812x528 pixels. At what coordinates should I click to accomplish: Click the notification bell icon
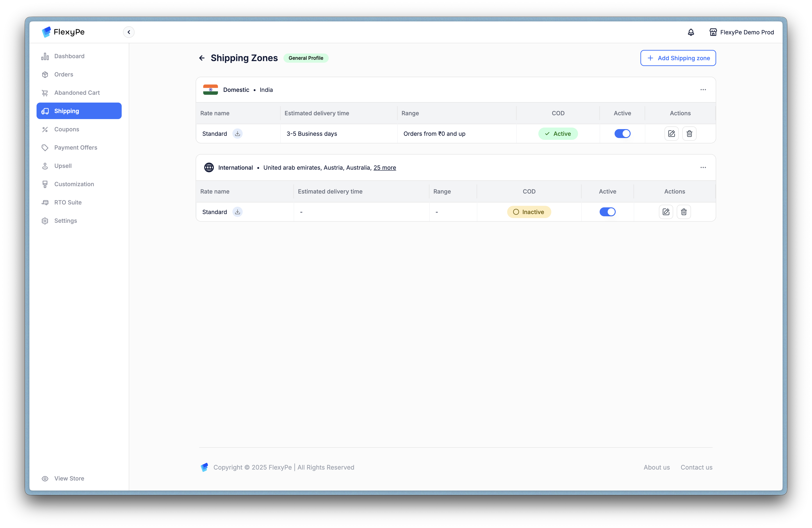pyautogui.click(x=691, y=32)
